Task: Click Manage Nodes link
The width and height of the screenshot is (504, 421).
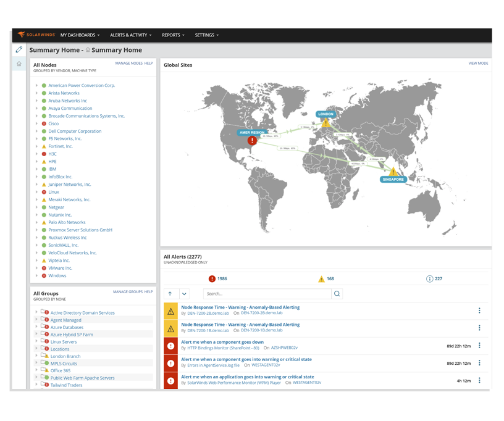Action: click(128, 63)
